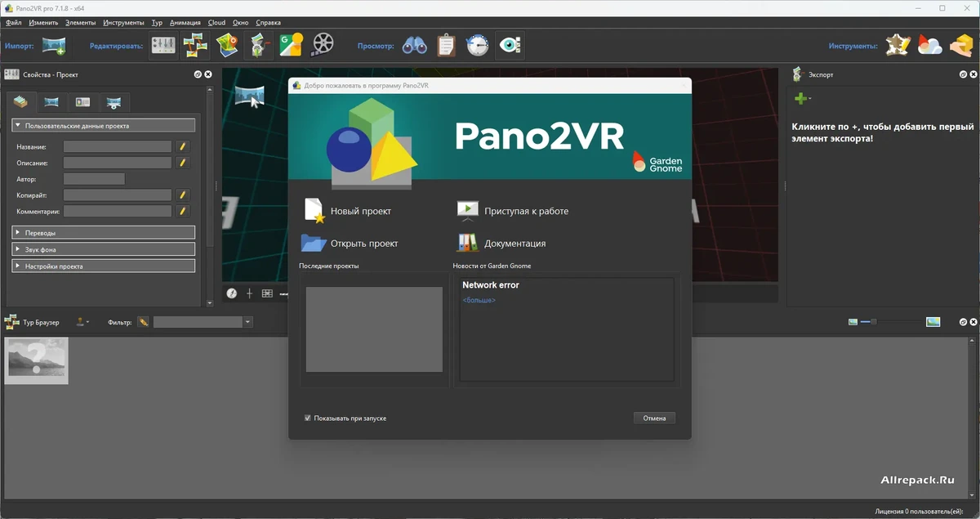Open the stamp dropdown in Tour Browser
Screen dimensions: 980x519
point(83,322)
